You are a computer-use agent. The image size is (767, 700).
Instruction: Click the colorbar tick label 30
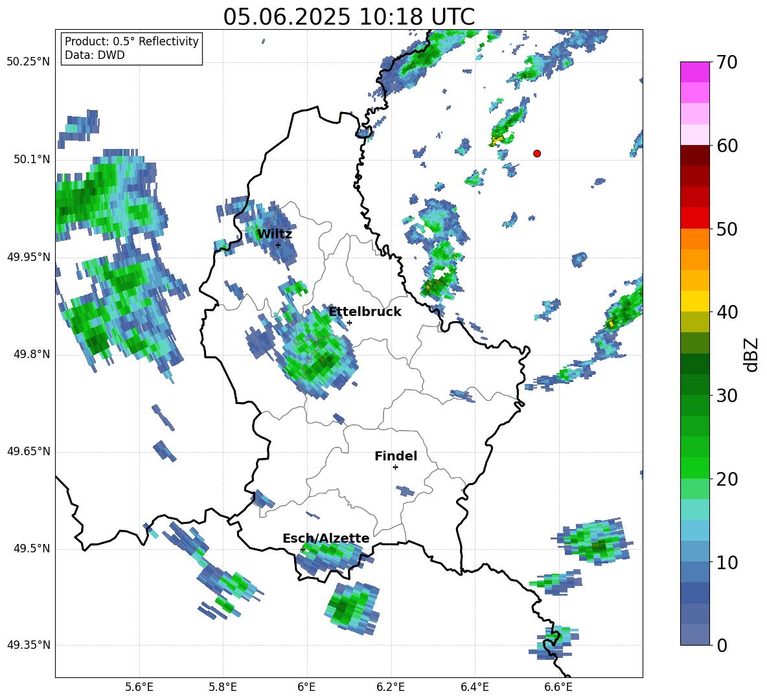[726, 396]
